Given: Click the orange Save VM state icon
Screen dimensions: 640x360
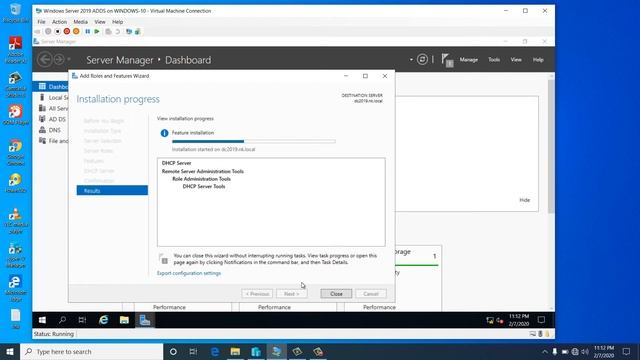Looking at the screenshot, I should (x=76, y=31).
